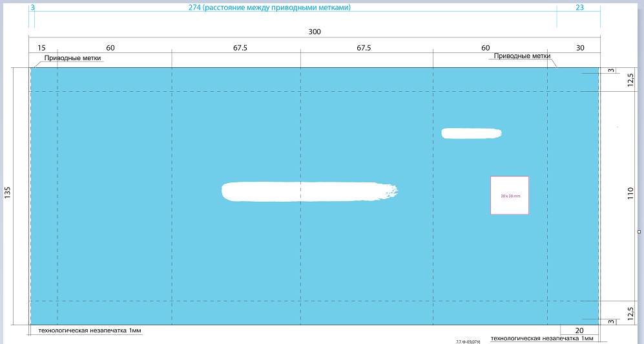Select the right 67.5 dimension label
The height and width of the screenshot is (344, 644).
click(364, 48)
